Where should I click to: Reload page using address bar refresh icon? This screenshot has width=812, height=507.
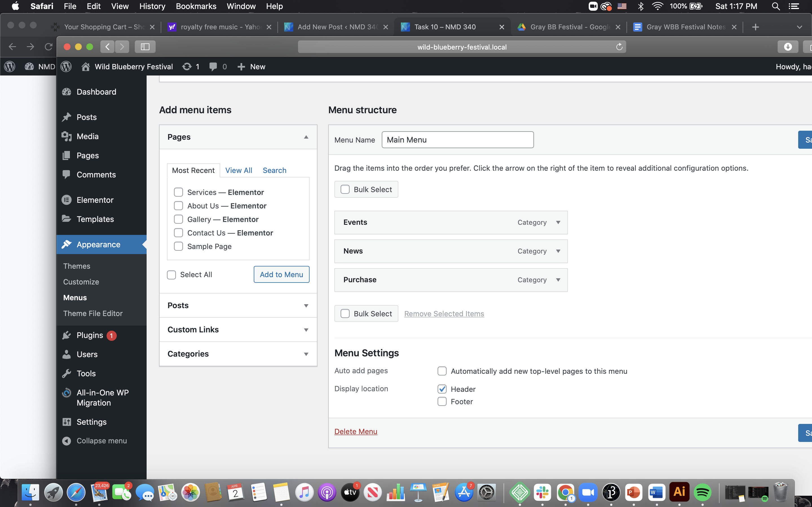[619, 47]
